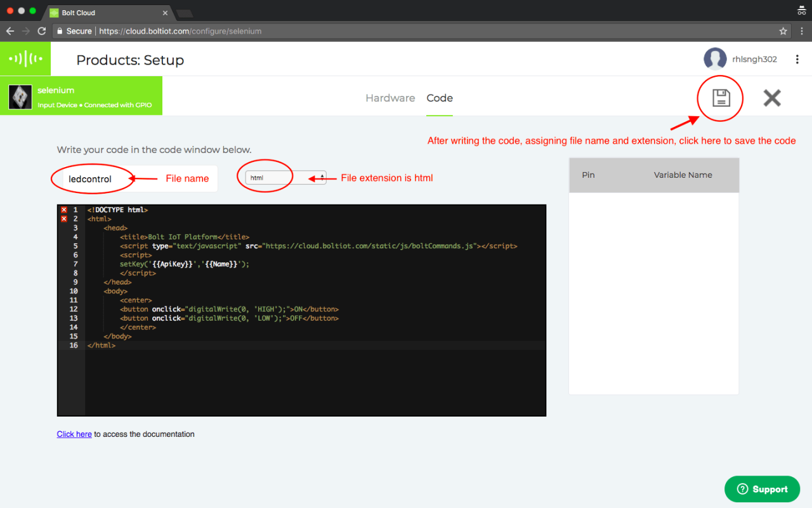Click the browser forward arrow
812x508 pixels.
(x=26, y=30)
